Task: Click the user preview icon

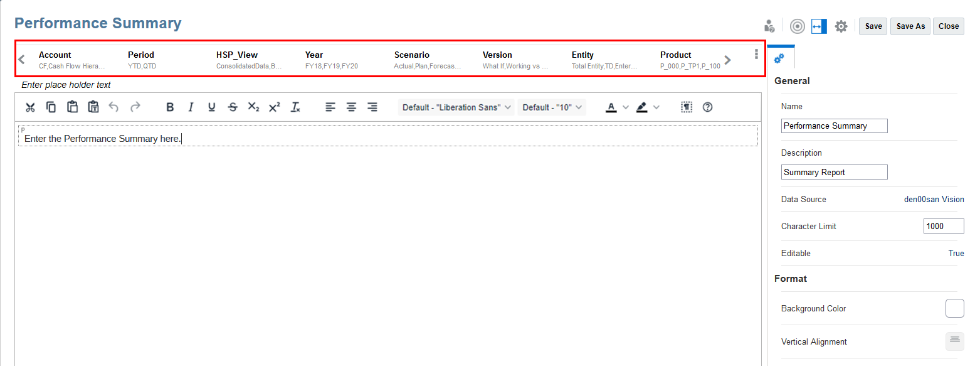Action: tap(769, 26)
